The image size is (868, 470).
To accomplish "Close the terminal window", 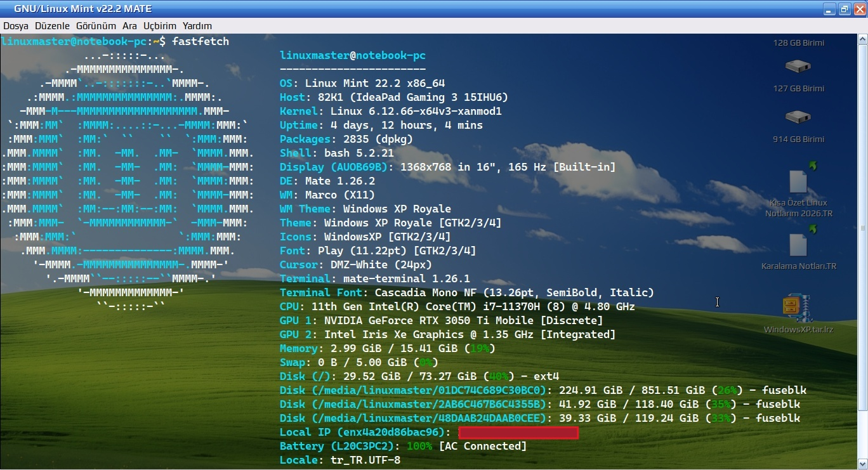I will tap(858, 9).
